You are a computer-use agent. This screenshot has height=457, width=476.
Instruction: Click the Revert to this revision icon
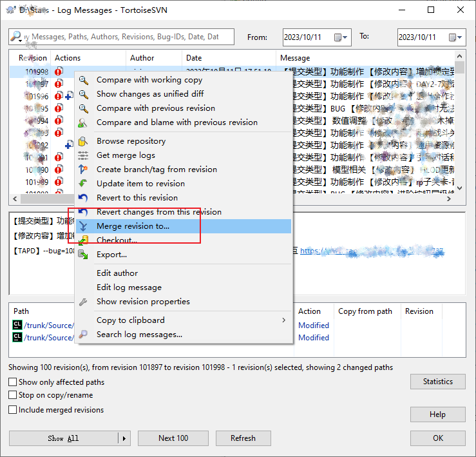click(x=83, y=198)
